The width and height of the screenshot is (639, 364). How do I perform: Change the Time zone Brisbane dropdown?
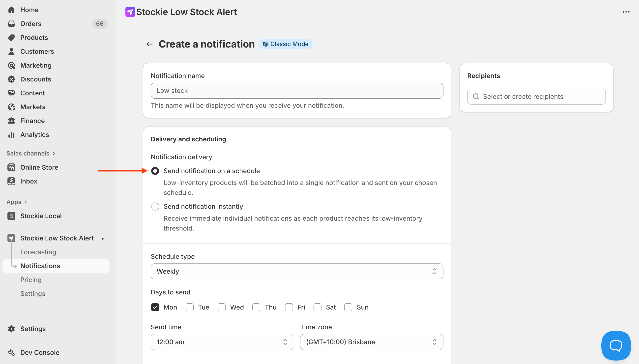coord(372,342)
